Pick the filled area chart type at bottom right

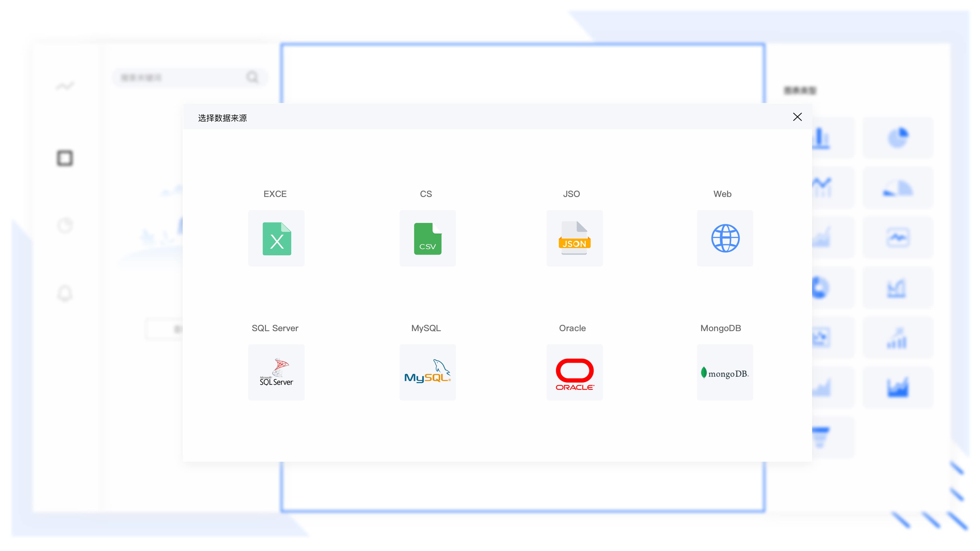pyautogui.click(x=898, y=388)
